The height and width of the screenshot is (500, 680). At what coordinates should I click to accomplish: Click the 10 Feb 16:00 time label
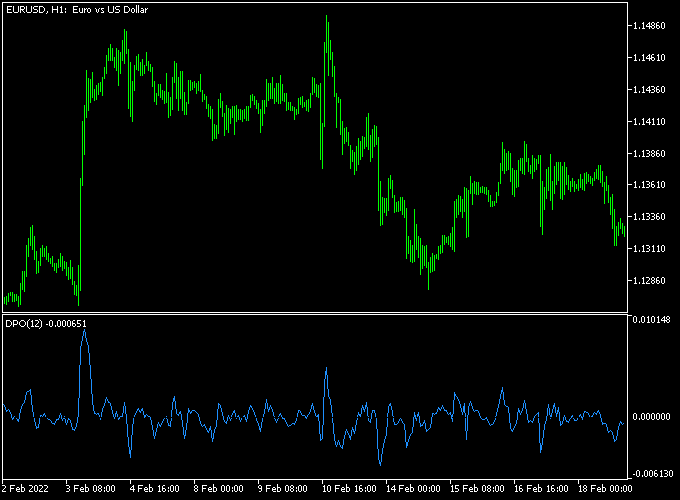tap(349, 489)
